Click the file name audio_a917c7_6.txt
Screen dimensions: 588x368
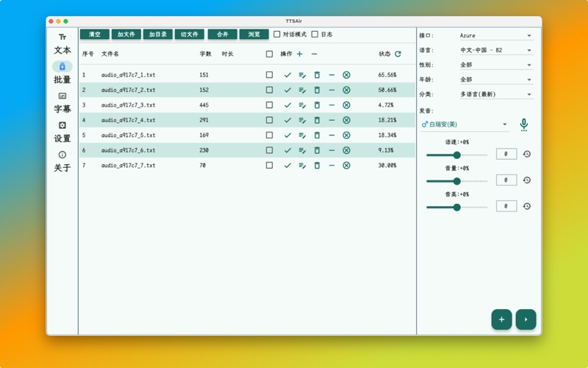click(x=128, y=150)
